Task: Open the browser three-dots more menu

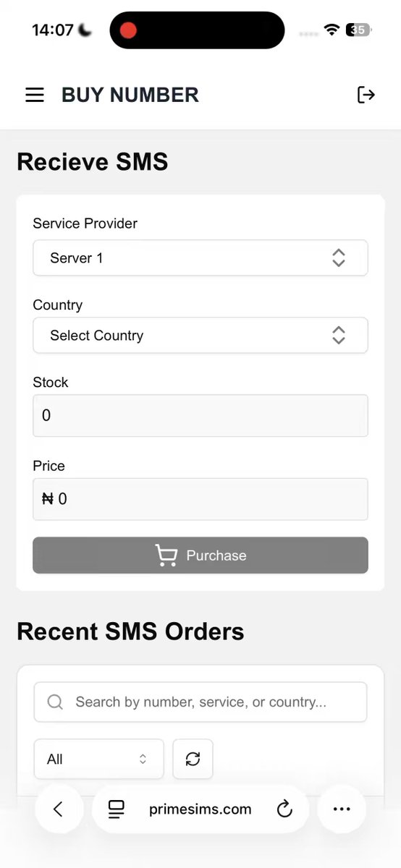Action: point(342,809)
